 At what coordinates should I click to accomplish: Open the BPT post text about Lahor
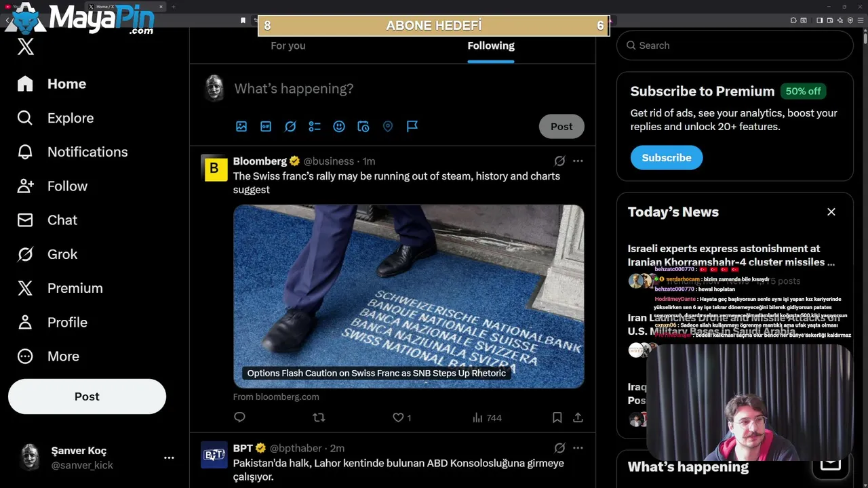[x=399, y=470]
